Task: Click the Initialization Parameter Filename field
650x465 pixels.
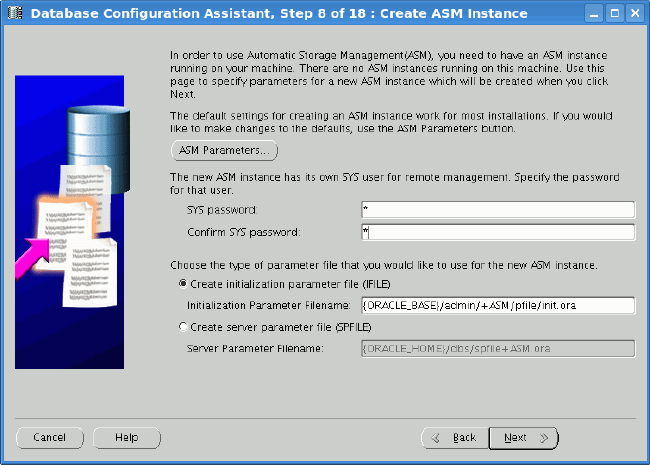Action: click(x=498, y=305)
